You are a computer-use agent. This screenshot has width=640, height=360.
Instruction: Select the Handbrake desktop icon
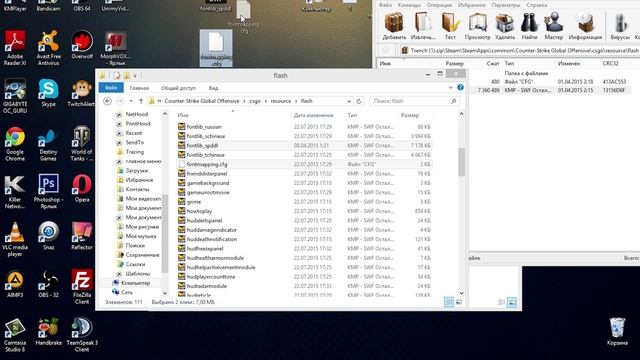tap(49, 331)
